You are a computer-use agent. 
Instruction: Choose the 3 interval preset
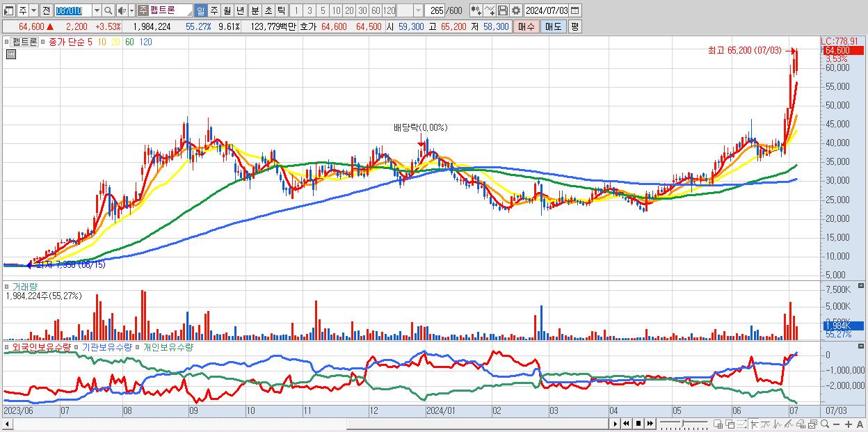coord(310,10)
